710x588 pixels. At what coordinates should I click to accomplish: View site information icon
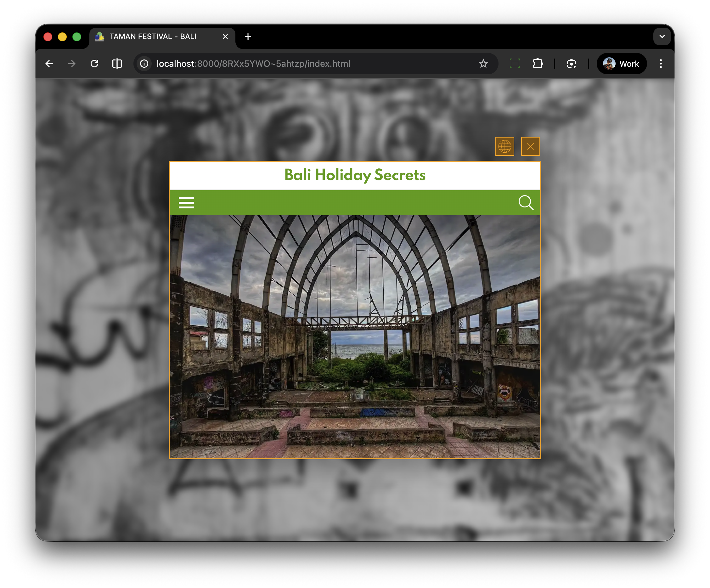point(144,64)
